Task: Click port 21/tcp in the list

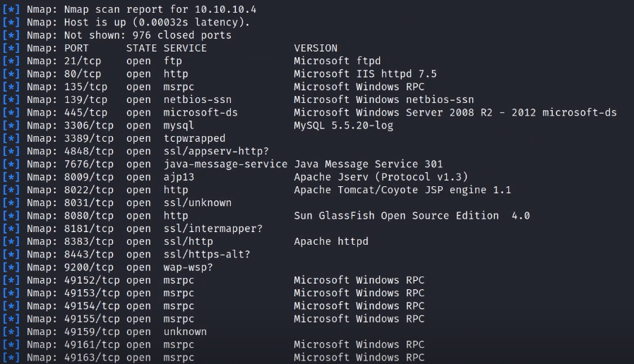Action: [x=83, y=61]
